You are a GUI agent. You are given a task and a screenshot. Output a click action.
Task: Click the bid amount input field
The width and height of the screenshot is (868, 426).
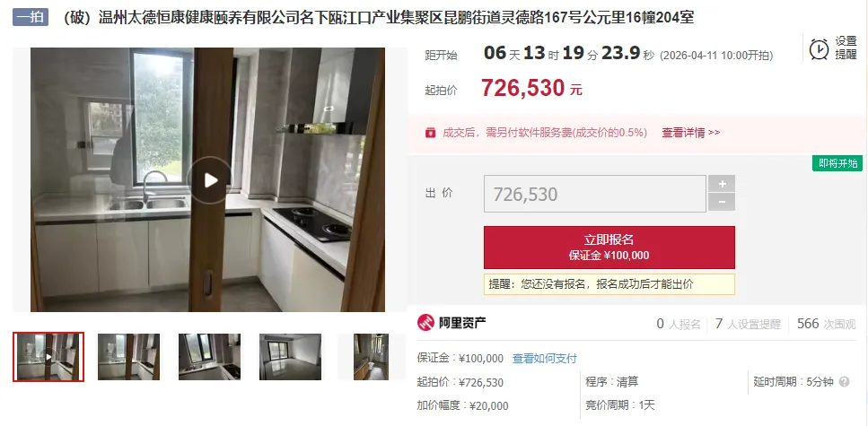coord(595,194)
